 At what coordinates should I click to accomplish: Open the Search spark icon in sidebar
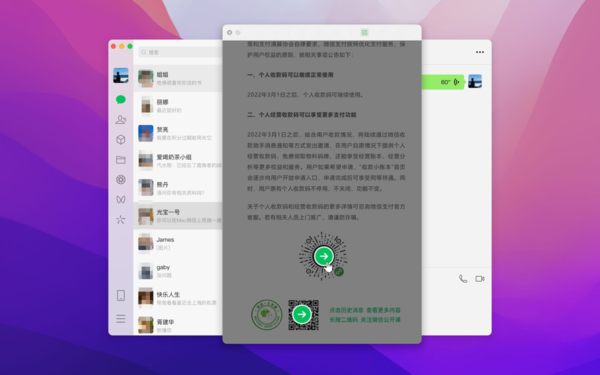pos(121,219)
